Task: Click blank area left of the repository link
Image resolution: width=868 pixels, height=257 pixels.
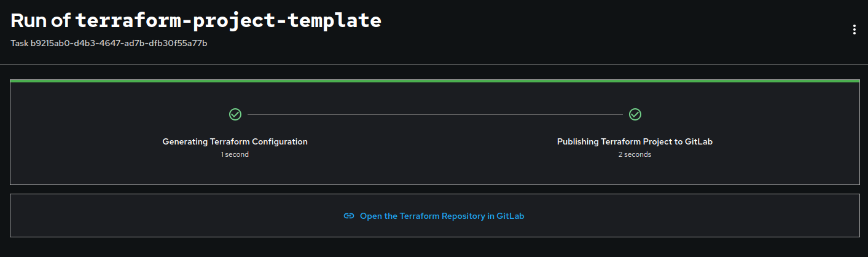Action: [x=172, y=216]
